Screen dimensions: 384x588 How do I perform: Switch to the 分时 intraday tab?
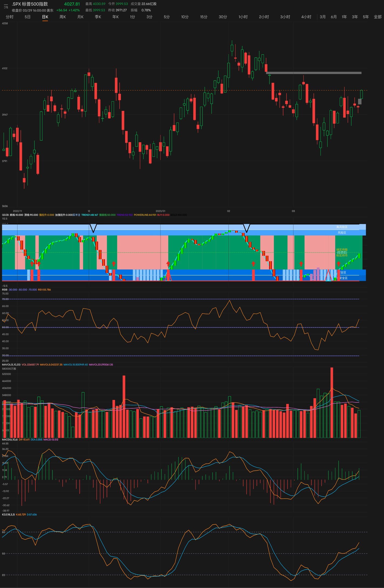pyautogui.click(x=9, y=17)
